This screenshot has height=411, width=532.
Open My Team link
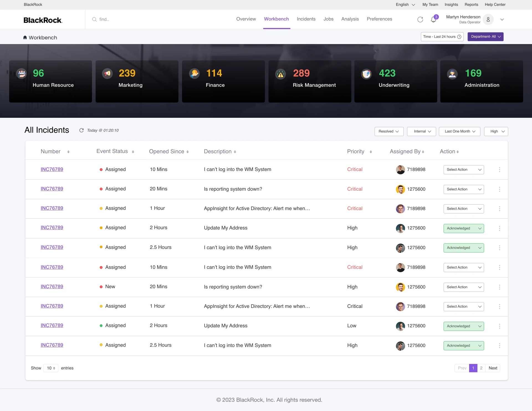(x=430, y=4)
